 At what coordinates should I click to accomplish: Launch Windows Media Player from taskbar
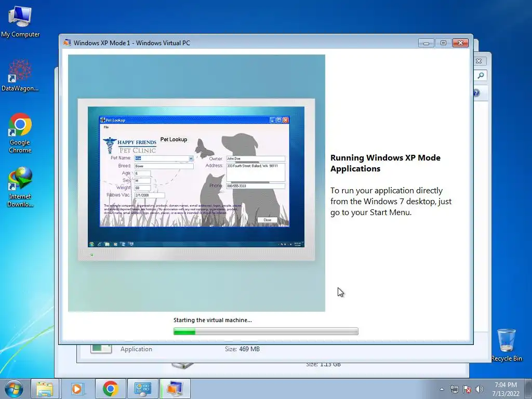coord(77,389)
